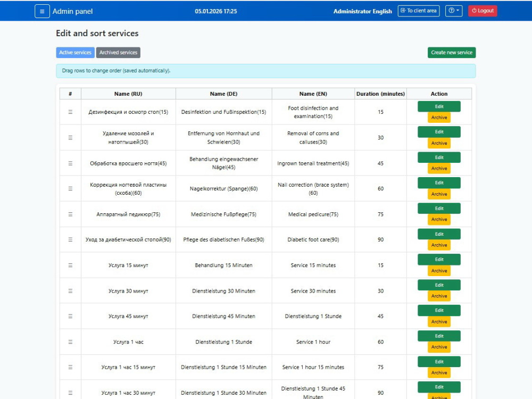The height and width of the screenshot is (399, 532).
Task: Click the Duration (minutes) column header
Action: pos(380,94)
